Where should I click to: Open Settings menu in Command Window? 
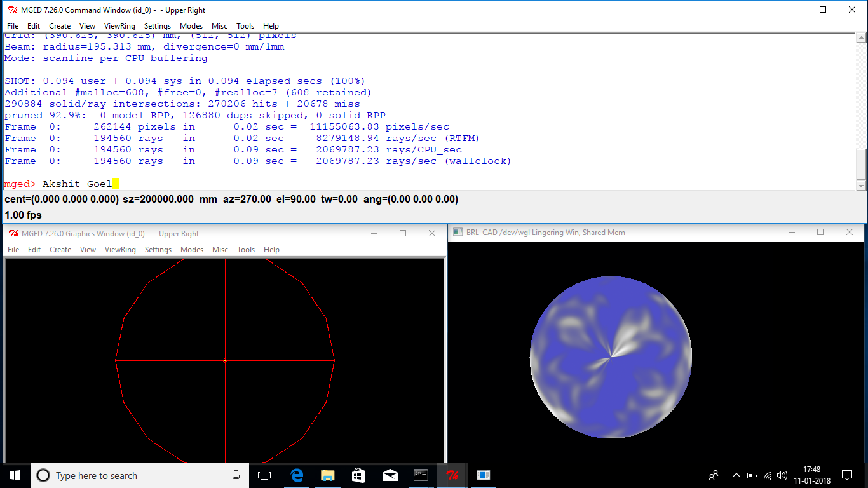pos(158,26)
